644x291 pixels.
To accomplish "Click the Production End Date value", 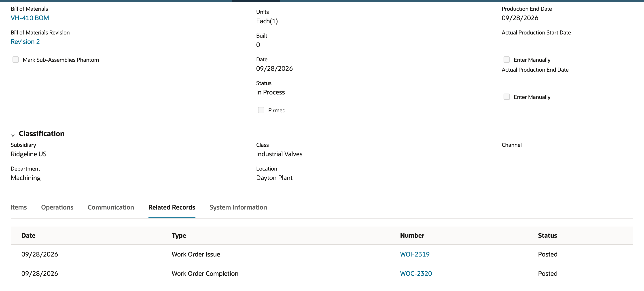I will [520, 18].
